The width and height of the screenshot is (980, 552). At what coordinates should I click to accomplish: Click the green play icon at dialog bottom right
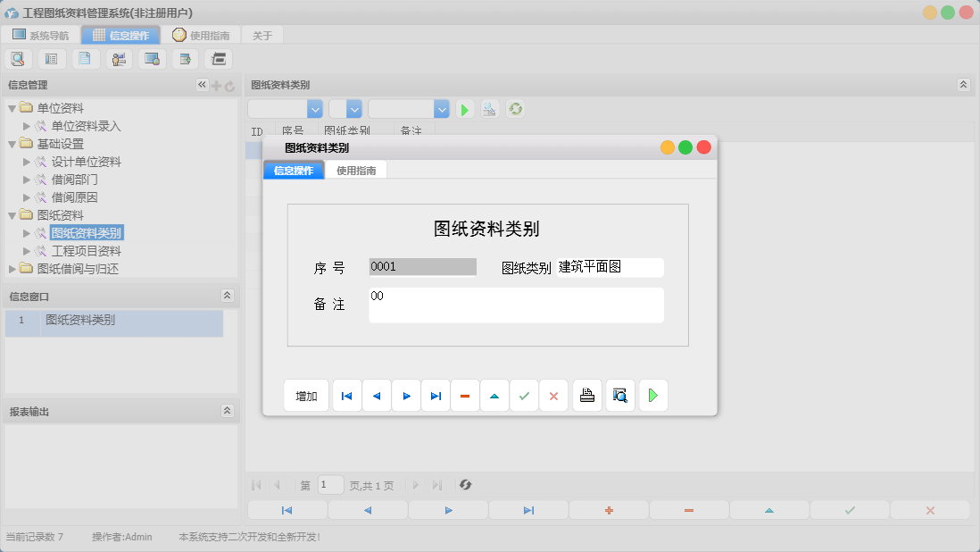tap(652, 395)
